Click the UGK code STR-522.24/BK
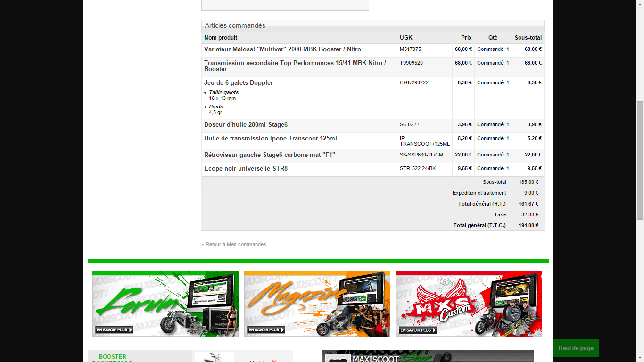 418,168
